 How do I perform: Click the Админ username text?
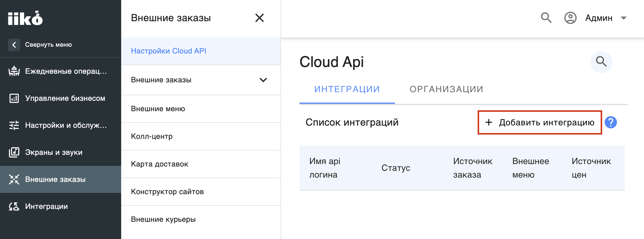coord(599,18)
